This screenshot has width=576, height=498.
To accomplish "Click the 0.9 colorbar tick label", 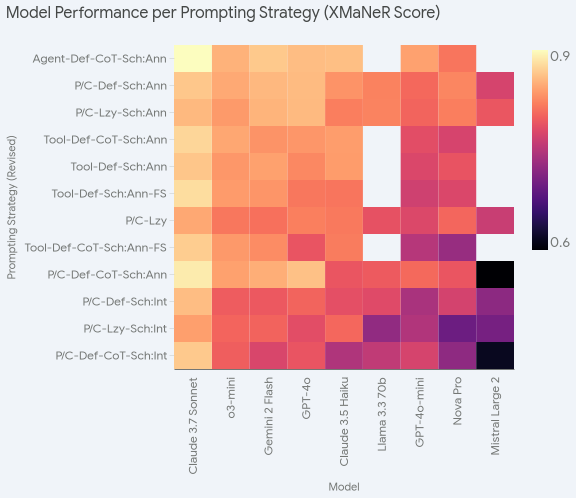I will coord(560,56).
